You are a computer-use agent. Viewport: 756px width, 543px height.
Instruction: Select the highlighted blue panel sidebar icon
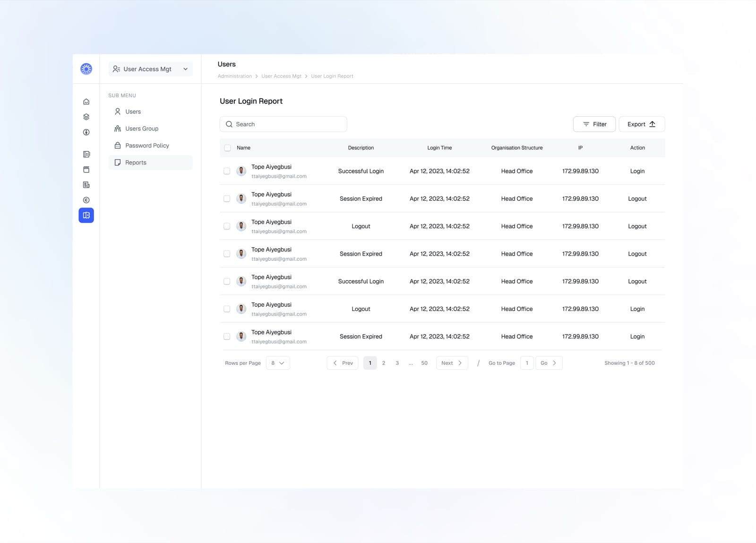(86, 215)
